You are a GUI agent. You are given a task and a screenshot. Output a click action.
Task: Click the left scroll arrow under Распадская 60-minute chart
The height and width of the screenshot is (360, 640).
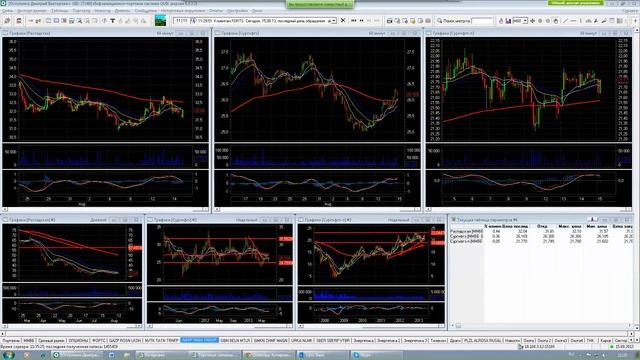tap(5, 209)
